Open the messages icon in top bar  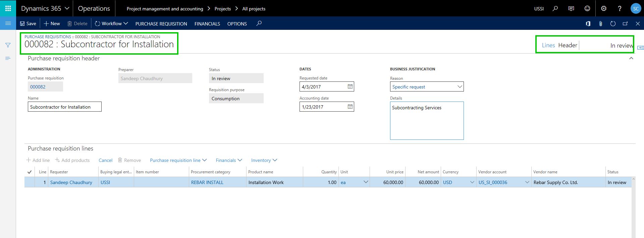(571, 8)
